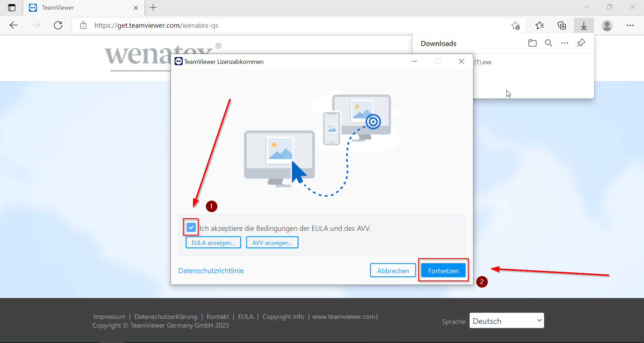Open the www.teamviewer.com footer link

(x=344, y=316)
